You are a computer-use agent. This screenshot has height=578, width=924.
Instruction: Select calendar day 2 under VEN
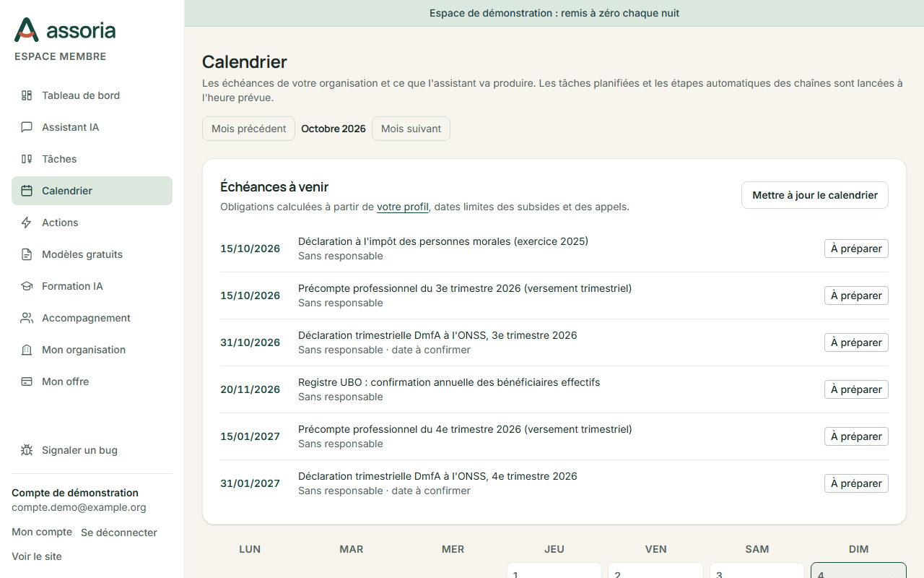655,570
